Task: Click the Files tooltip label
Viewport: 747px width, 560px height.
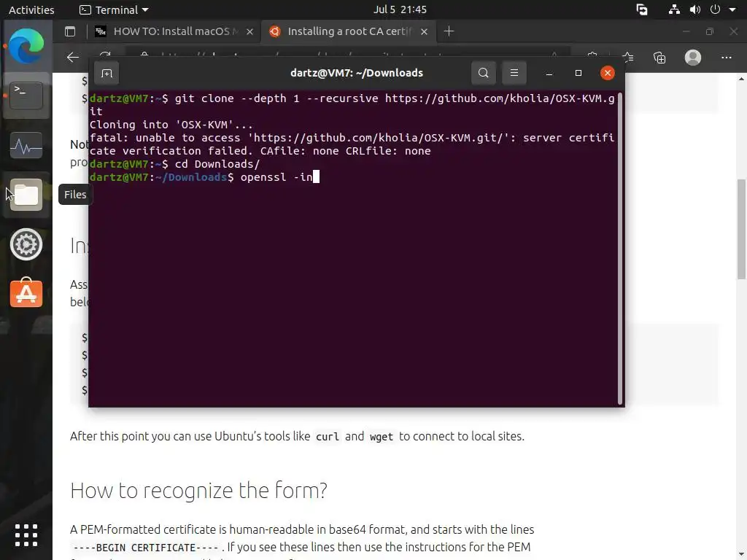Action: tap(75, 195)
